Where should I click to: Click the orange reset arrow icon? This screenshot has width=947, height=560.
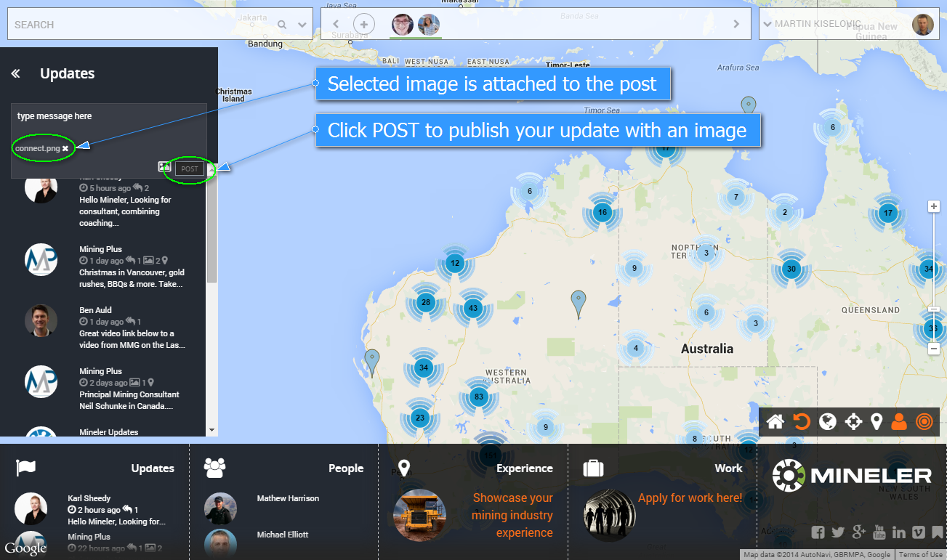802,421
